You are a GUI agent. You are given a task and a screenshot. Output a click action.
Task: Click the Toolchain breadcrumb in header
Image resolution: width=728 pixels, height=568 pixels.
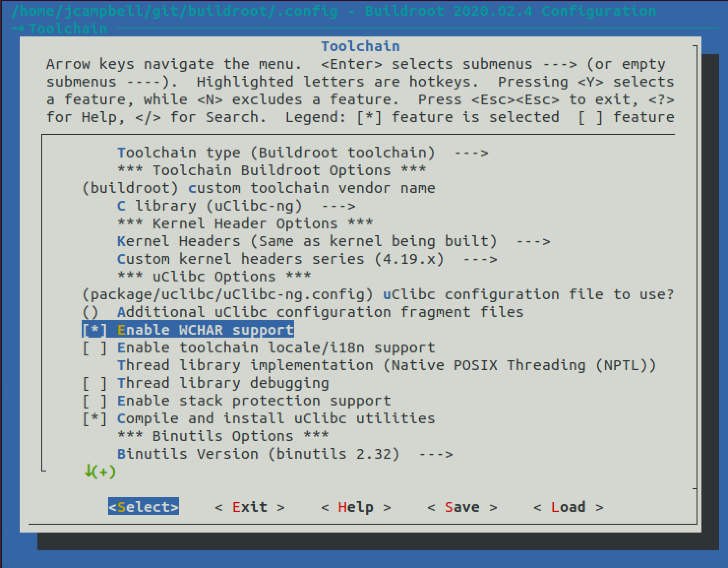68,29
